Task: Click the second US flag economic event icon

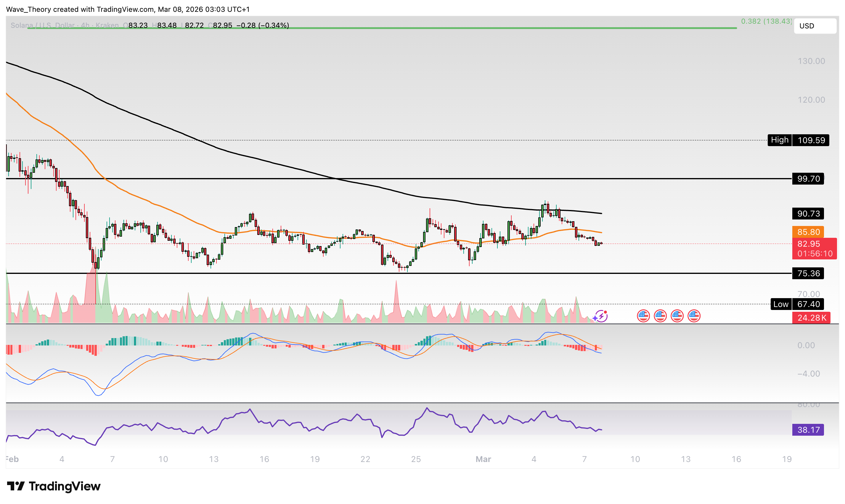Action: (660, 316)
